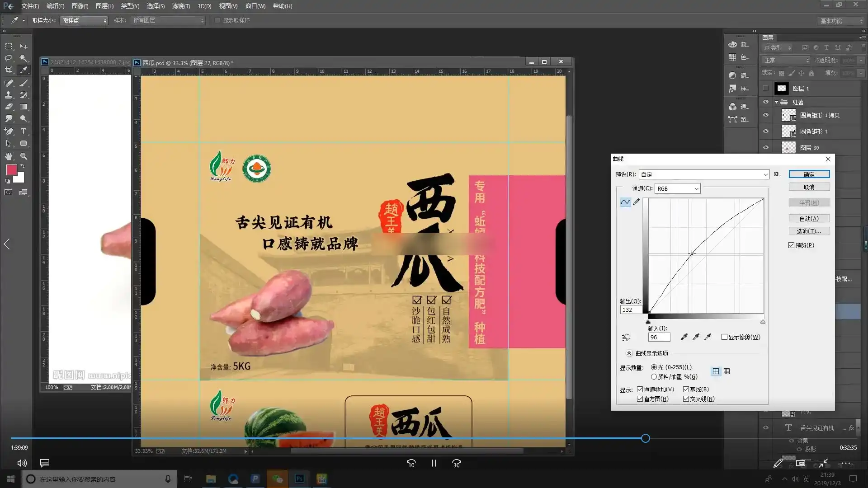868x488 pixels.
Task: Select the Crop tool in the toolbar
Action: coord(8,70)
